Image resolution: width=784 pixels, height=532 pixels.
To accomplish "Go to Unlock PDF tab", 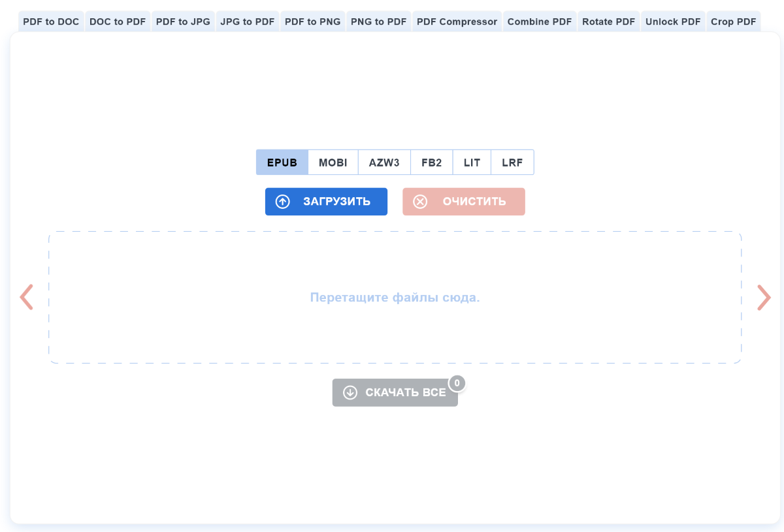I will (x=673, y=22).
